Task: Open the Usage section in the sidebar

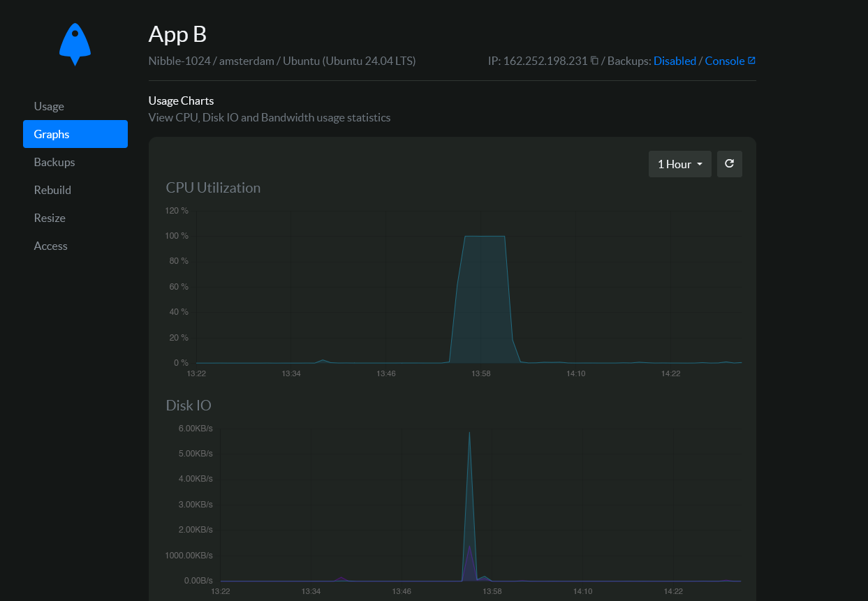Action: pos(49,106)
